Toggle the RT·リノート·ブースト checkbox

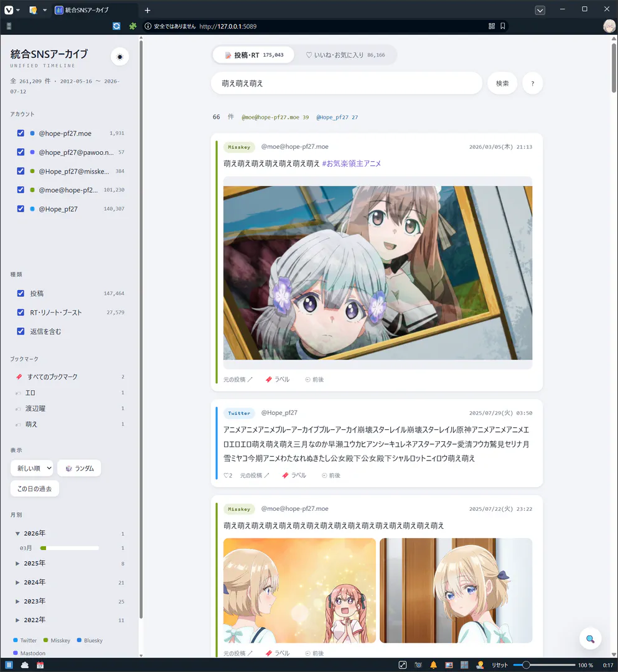coord(21,312)
